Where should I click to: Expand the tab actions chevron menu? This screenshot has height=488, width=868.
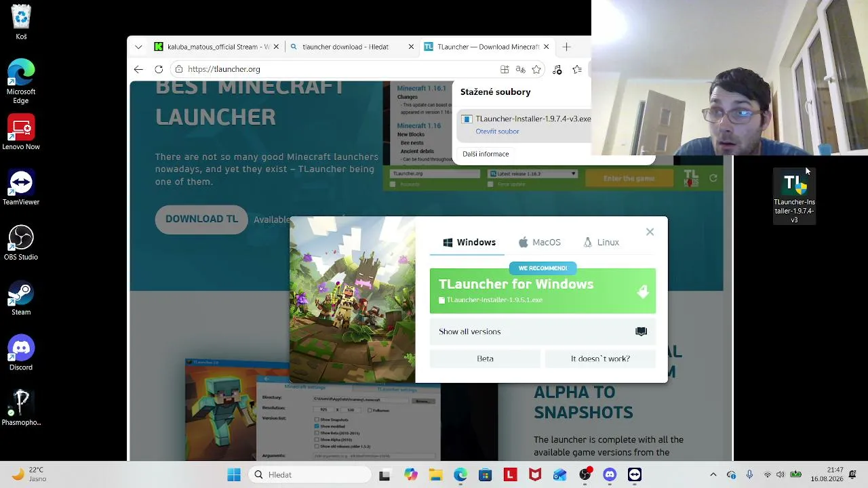click(138, 47)
